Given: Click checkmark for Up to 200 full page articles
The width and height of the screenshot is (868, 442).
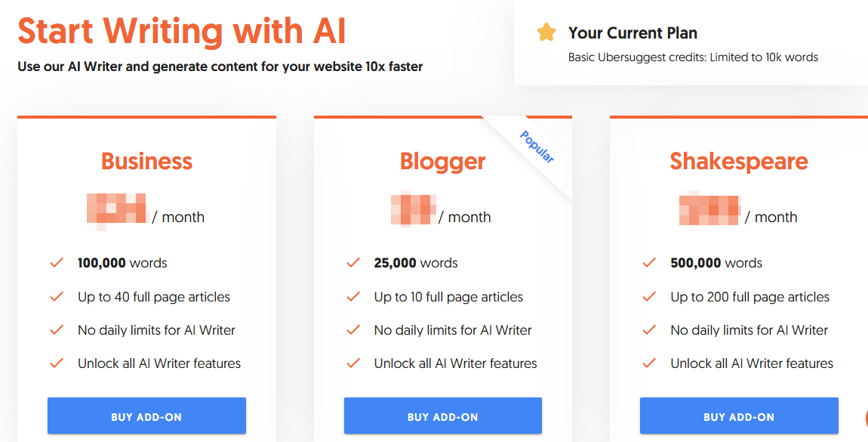Looking at the screenshot, I should coord(649,297).
